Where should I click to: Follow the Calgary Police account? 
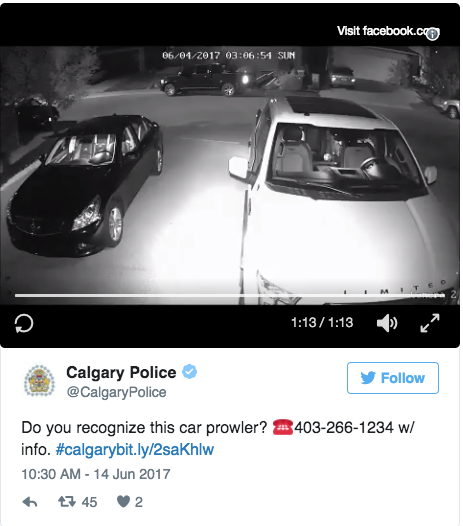393,378
